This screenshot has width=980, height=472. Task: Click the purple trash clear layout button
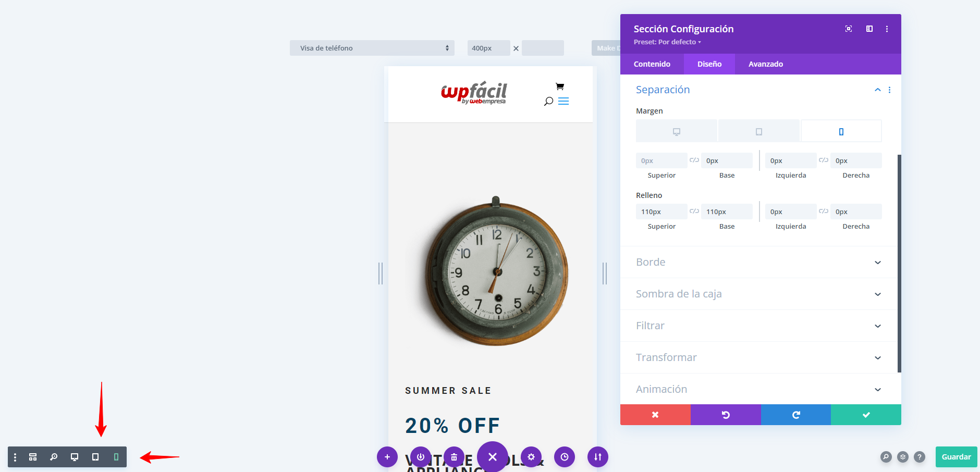pos(454,457)
